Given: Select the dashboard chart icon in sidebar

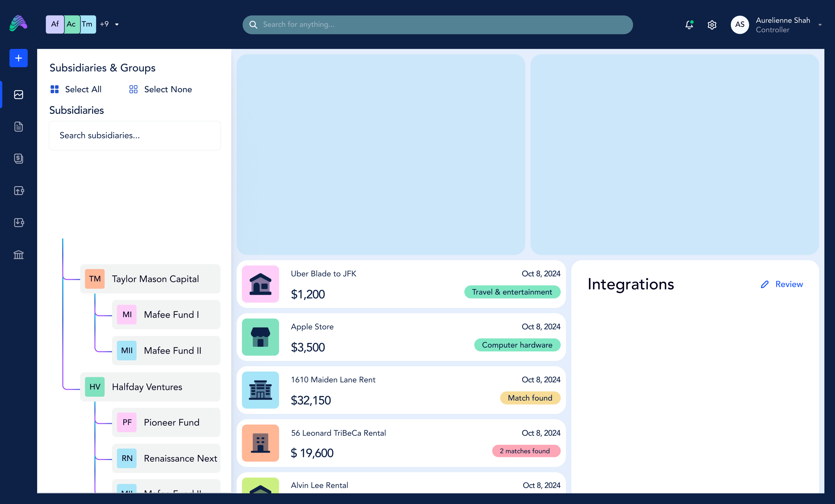Looking at the screenshot, I should tap(18, 95).
